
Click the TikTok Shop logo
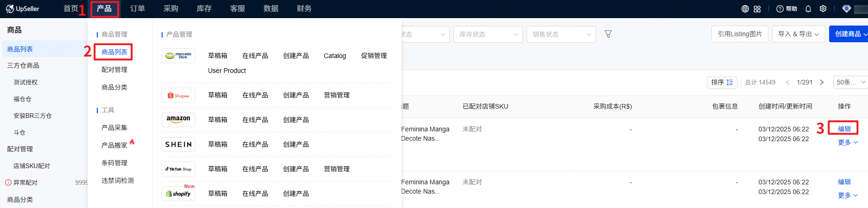pyautogui.click(x=178, y=169)
